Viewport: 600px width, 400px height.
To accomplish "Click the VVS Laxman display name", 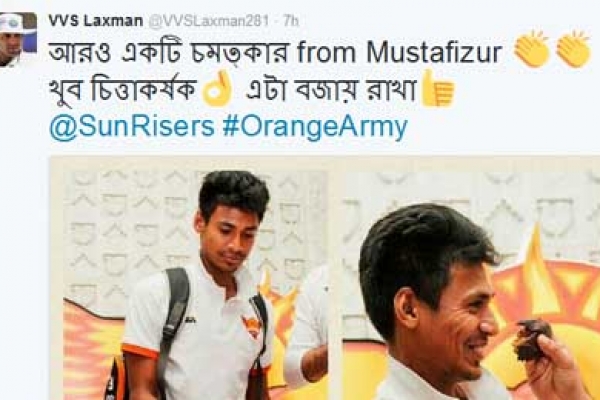I will pyautogui.click(x=96, y=21).
